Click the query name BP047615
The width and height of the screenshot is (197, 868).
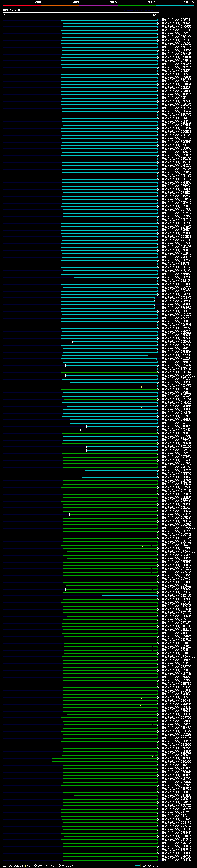(x=11, y=10)
